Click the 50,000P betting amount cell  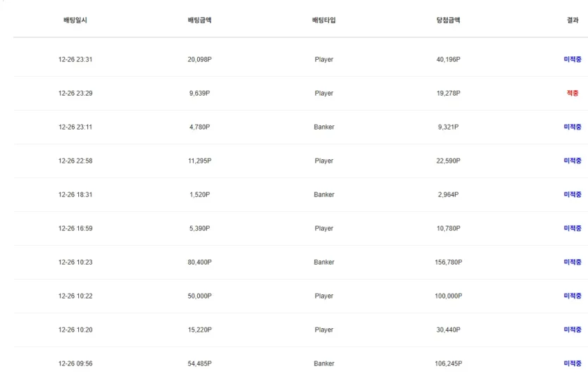(x=200, y=296)
